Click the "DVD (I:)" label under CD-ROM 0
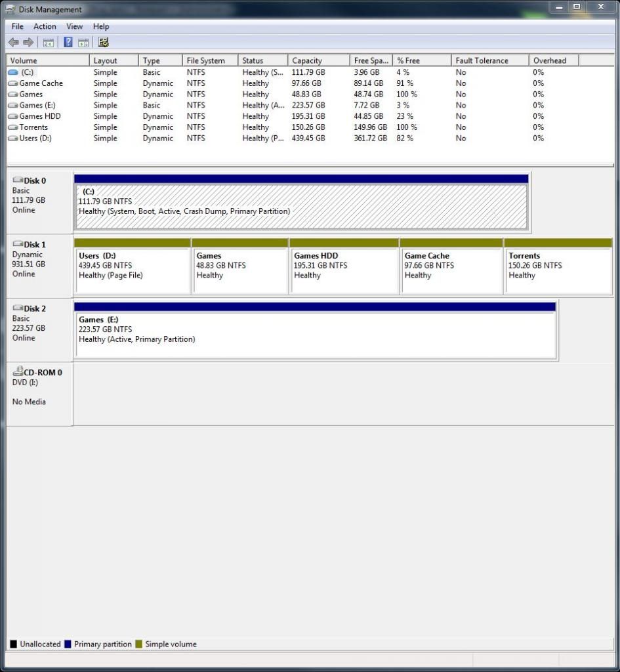The width and height of the screenshot is (620, 672). (26, 383)
